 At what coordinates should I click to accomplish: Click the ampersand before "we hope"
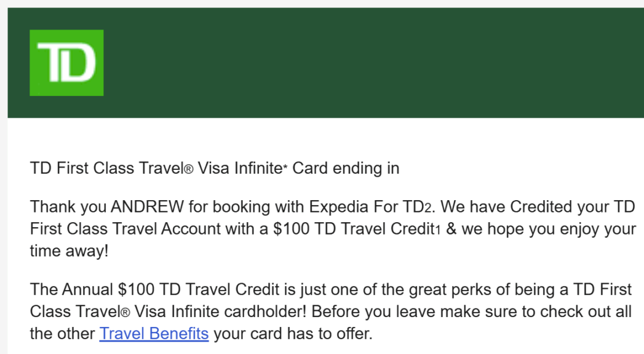pyautogui.click(x=450, y=229)
